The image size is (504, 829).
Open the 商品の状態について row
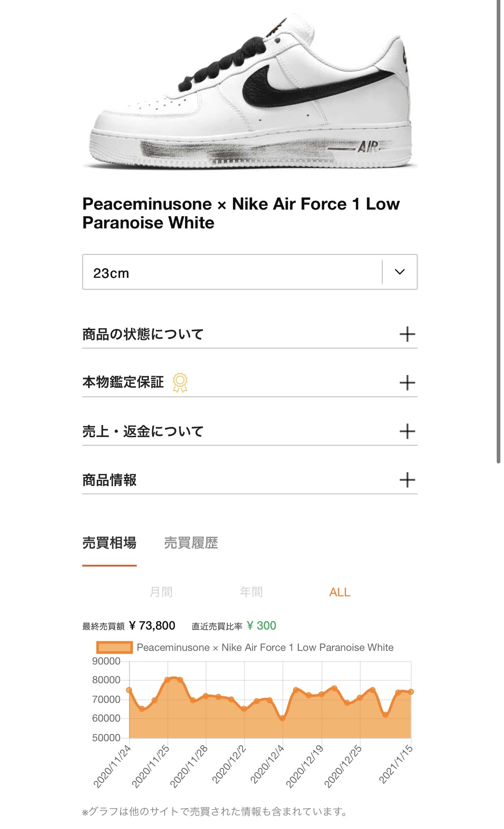pyautogui.click(x=143, y=334)
